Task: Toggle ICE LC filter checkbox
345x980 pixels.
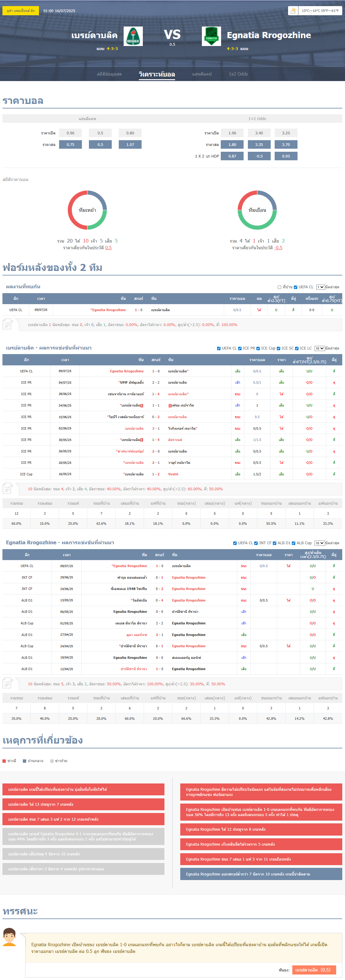Action: [x=297, y=349]
